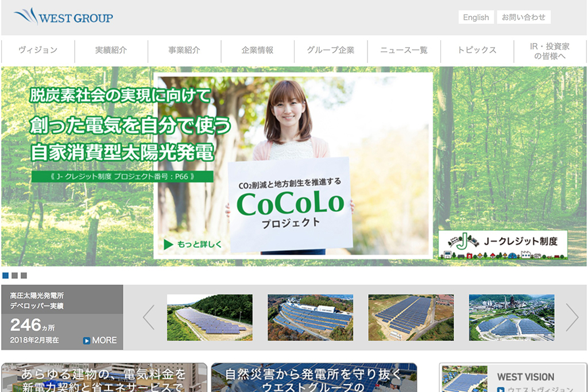Image resolution: width=588 pixels, height=392 pixels.
Task: Click the 創った電気を自分で使う headline text
Action: [x=130, y=125]
